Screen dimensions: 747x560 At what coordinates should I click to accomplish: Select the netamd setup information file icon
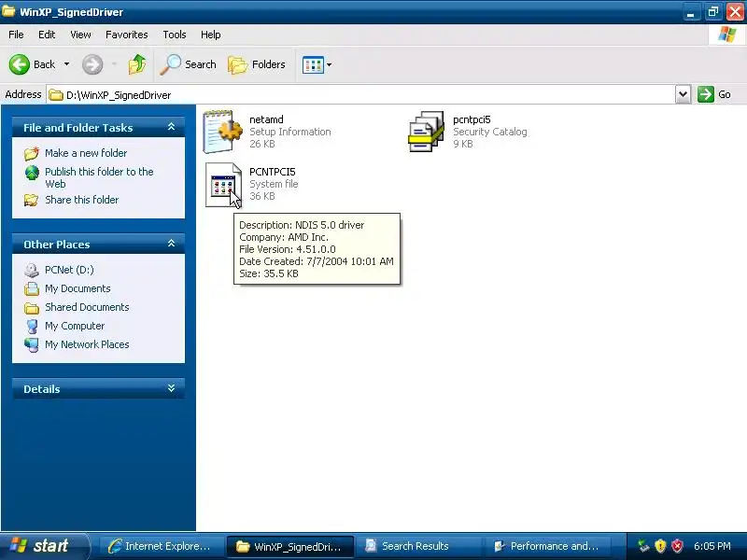(222, 132)
